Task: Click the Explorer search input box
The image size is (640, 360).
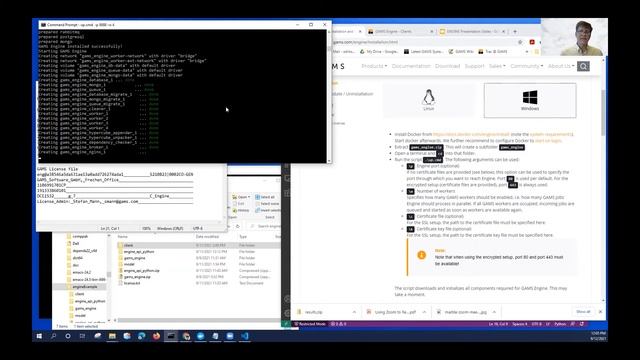Action: coord(264,226)
